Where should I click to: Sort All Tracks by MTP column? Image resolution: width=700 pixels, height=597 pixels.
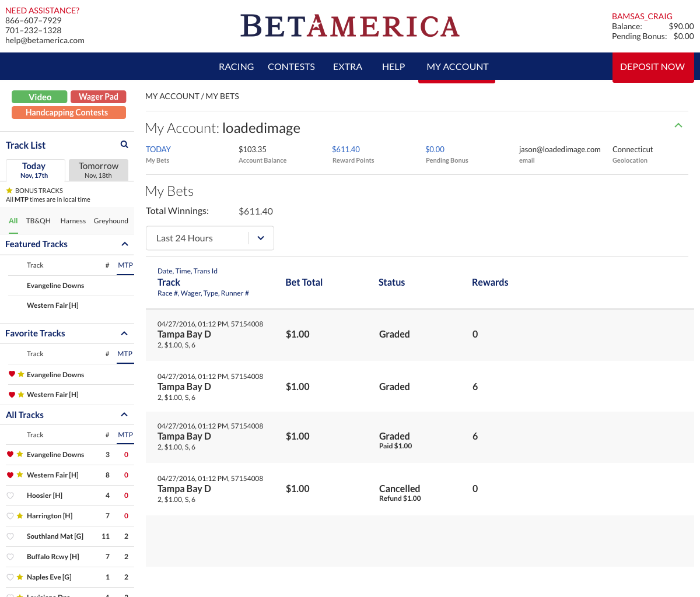[125, 435]
